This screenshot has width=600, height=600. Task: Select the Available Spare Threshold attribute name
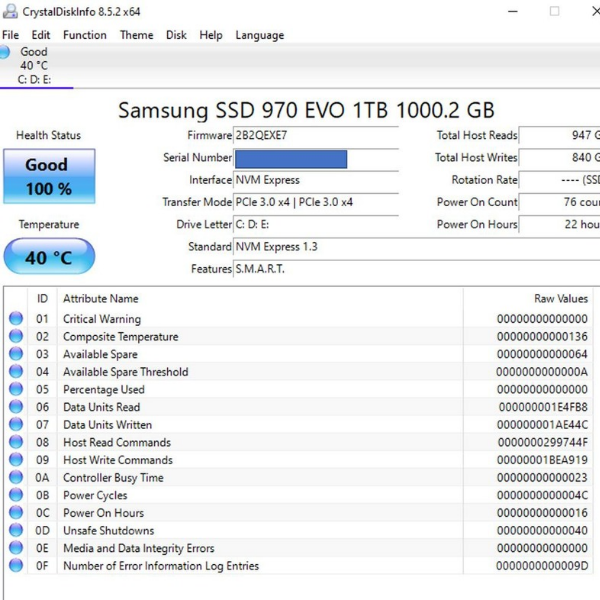pyautogui.click(x=126, y=372)
